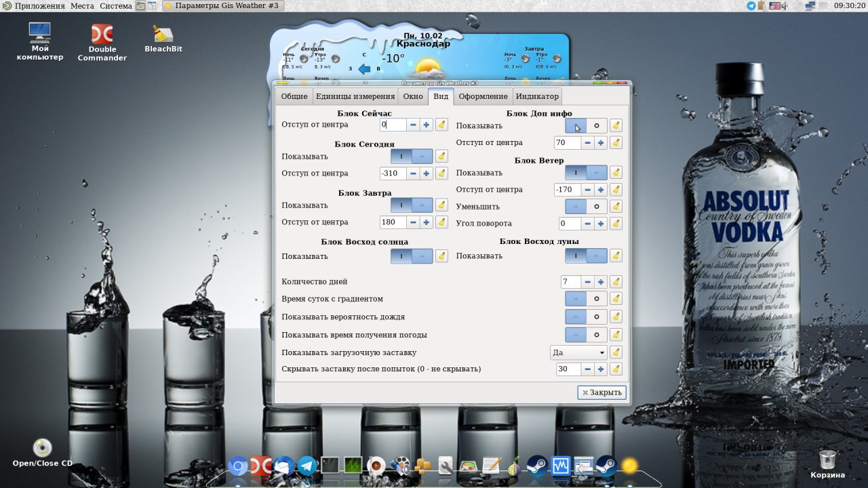Increase Блок Сейчас offset with plus

tap(427, 125)
